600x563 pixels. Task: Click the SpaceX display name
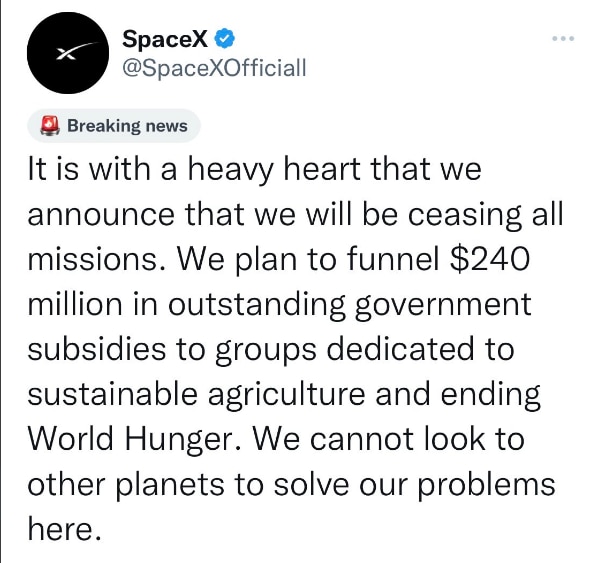tap(165, 39)
